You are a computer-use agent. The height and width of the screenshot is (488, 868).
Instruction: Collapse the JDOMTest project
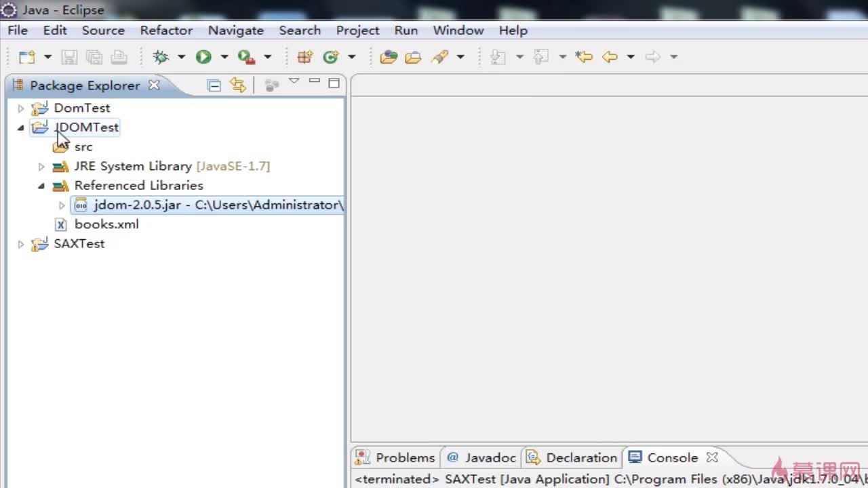[x=20, y=127]
